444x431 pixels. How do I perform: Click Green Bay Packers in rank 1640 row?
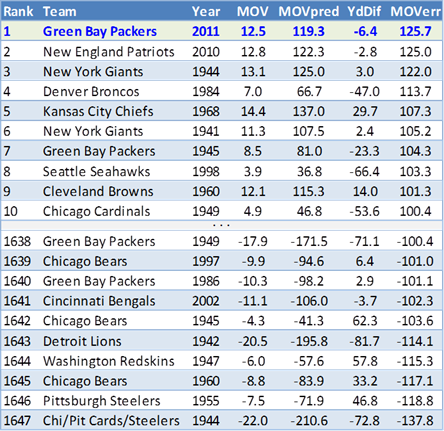click(x=99, y=281)
